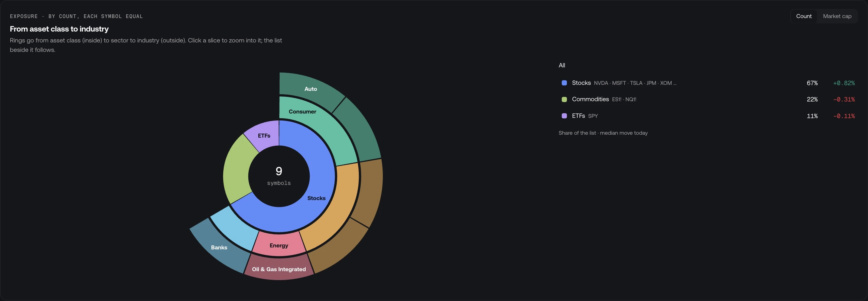Screen dimensions: 868x301
Task: Open the Auto industry slice
Action: click(310, 89)
